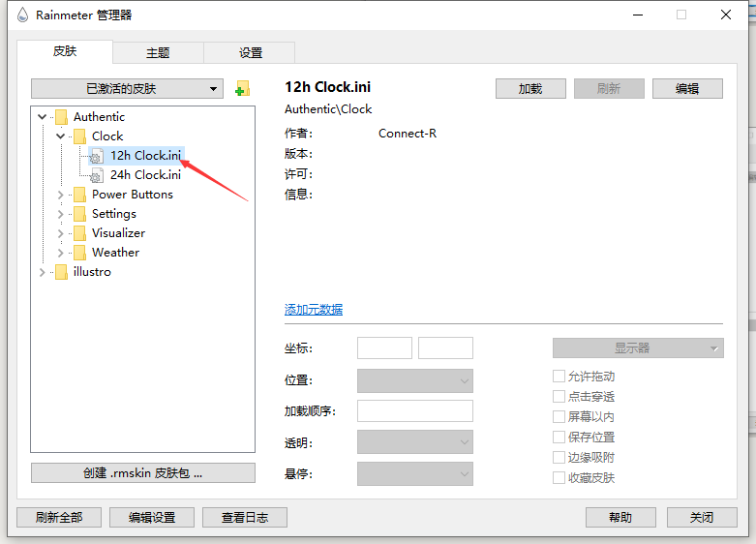Collapse the Clock tree node
The height and width of the screenshot is (544, 756).
tap(60, 136)
